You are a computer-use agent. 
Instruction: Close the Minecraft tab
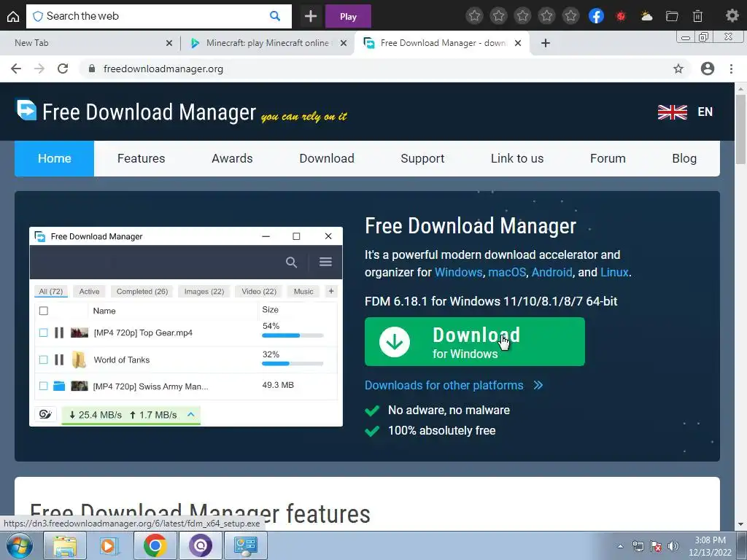343,43
